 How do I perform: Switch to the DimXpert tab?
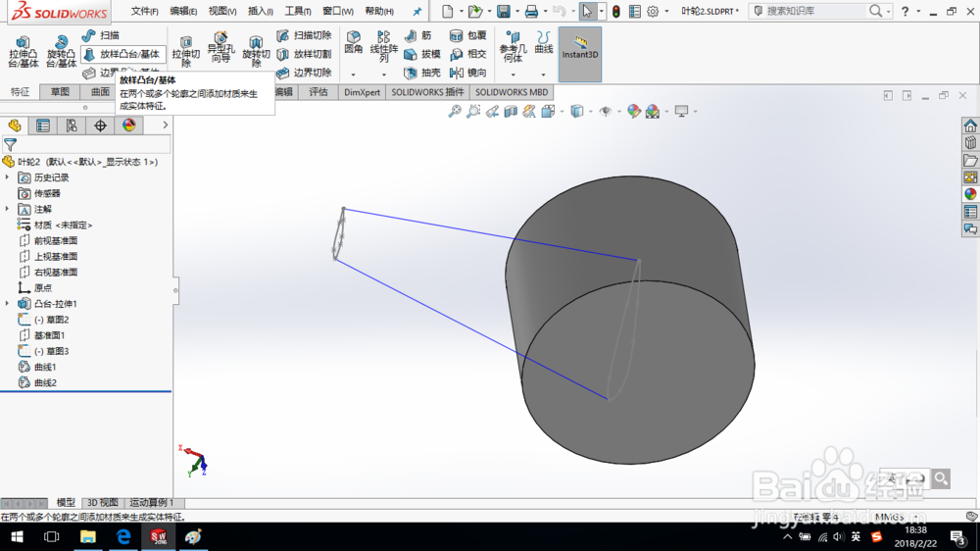click(x=362, y=92)
